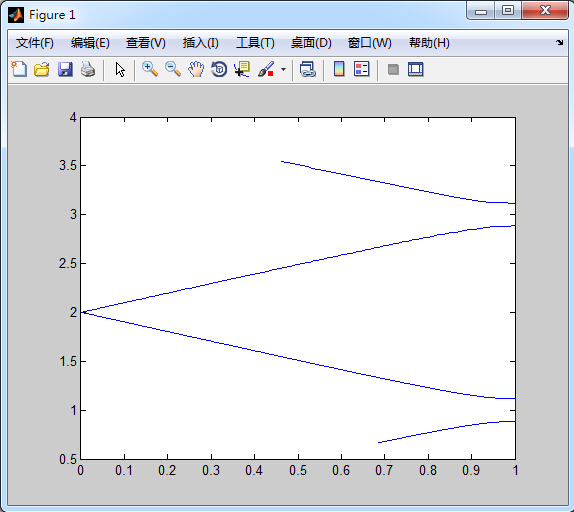
Task: Select the Rotate 3D tool
Action: [x=219, y=69]
